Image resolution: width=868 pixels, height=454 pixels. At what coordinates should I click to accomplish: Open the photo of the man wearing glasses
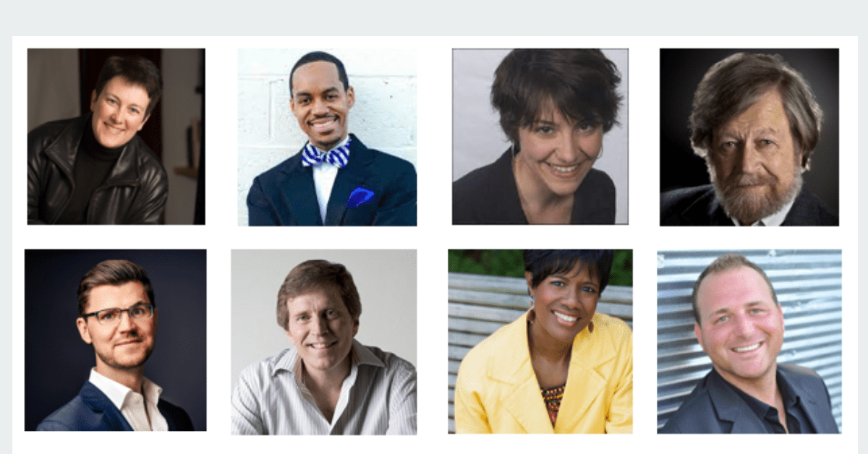116,340
